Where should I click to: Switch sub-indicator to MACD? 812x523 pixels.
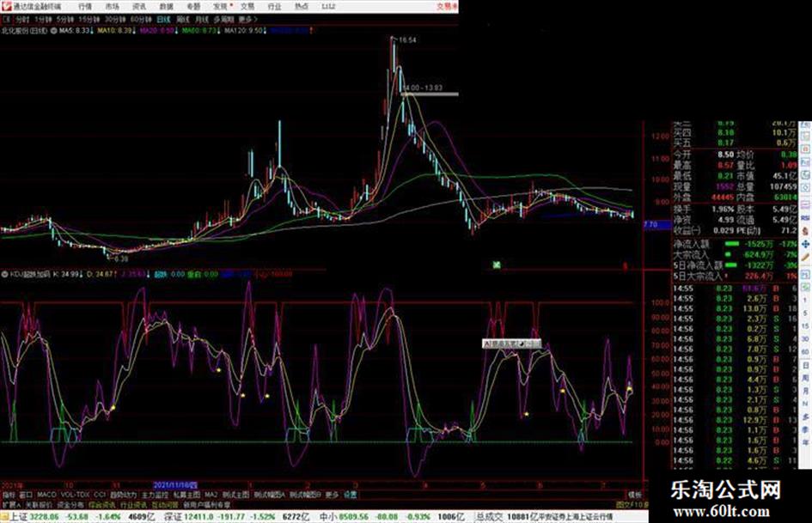46,495
